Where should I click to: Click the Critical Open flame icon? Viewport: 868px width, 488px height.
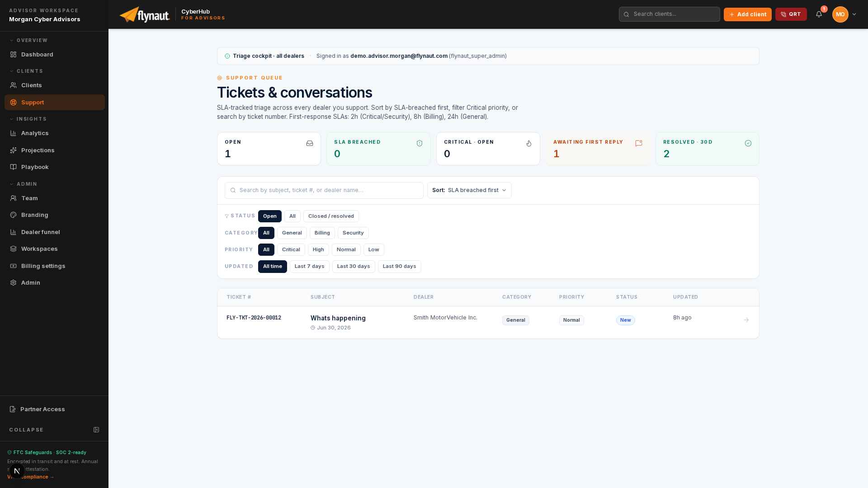pyautogui.click(x=529, y=143)
